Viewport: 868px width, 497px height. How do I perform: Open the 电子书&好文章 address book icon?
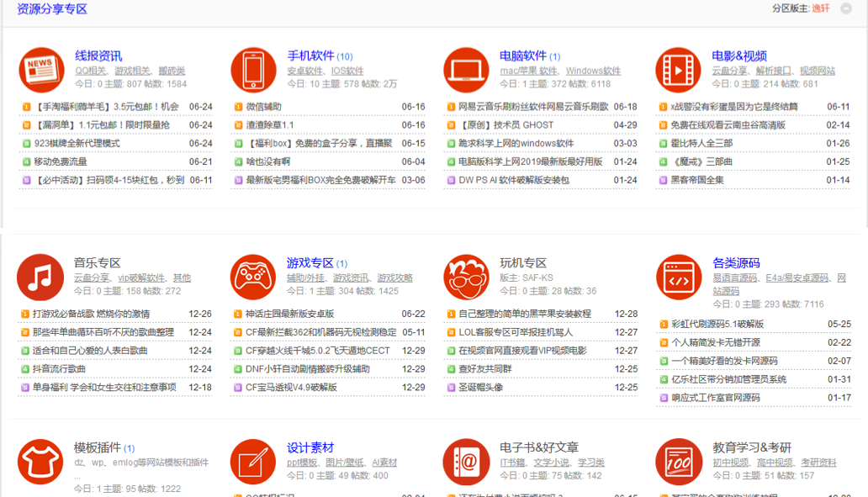pyautogui.click(x=466, y=462)
